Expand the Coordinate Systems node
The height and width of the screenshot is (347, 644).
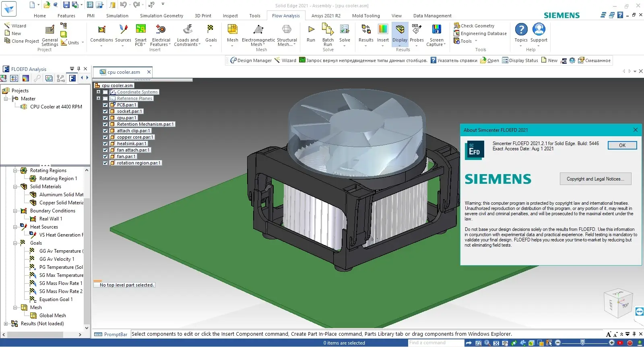tap(98, 92)
